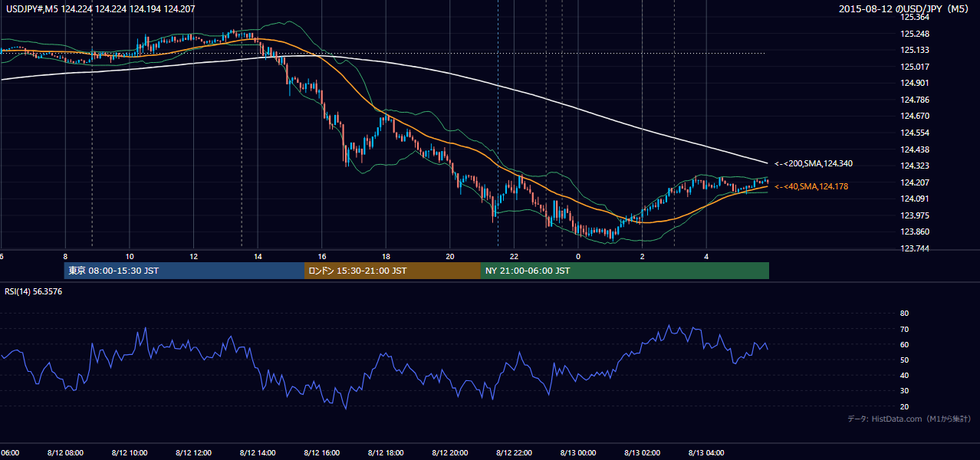
Task: Click price axis value 124.091
Action: 914,199
